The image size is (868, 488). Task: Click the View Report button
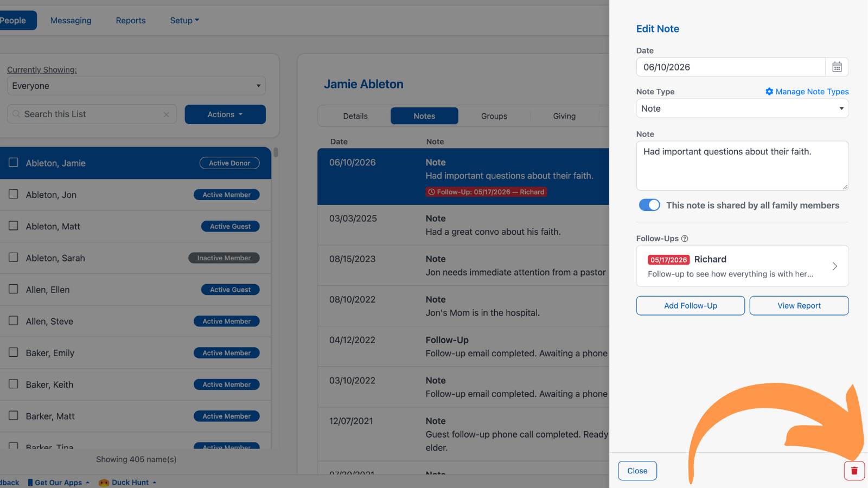[799, 306]
